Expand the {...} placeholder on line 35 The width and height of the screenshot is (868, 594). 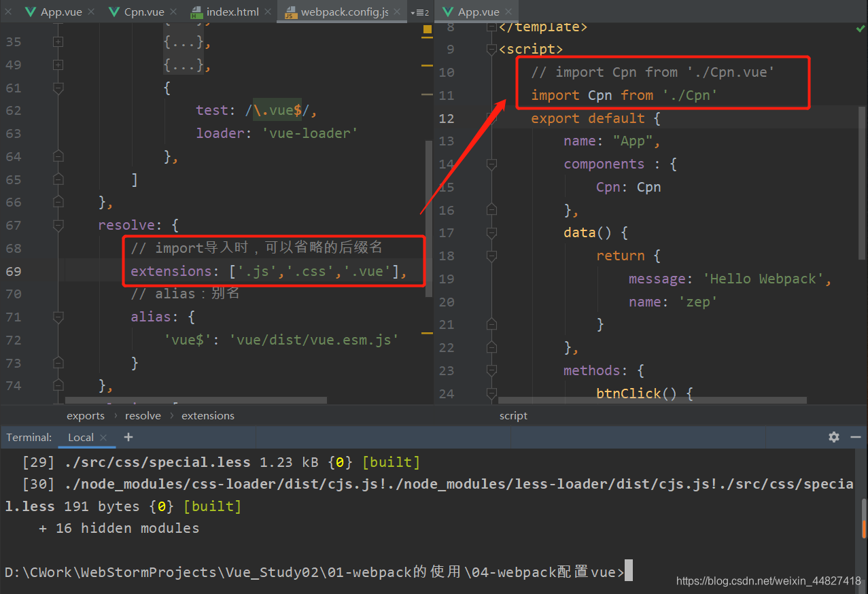click(x=184, y=42)
